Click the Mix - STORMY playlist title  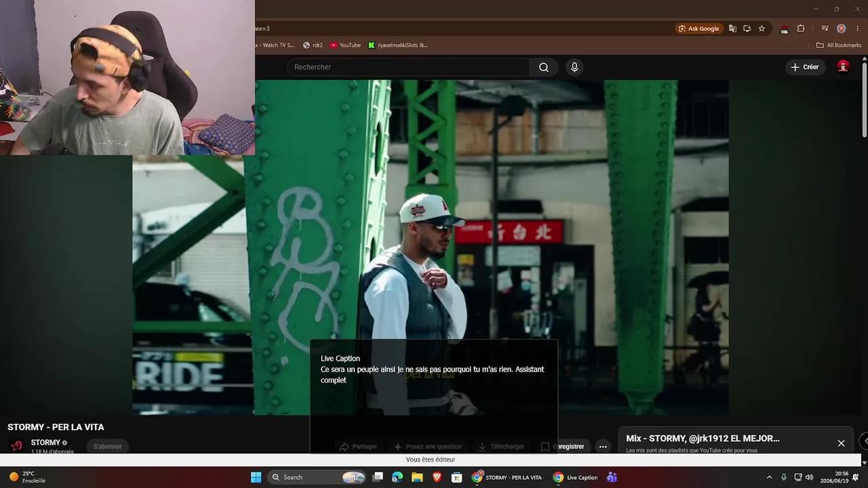(703, 439)
